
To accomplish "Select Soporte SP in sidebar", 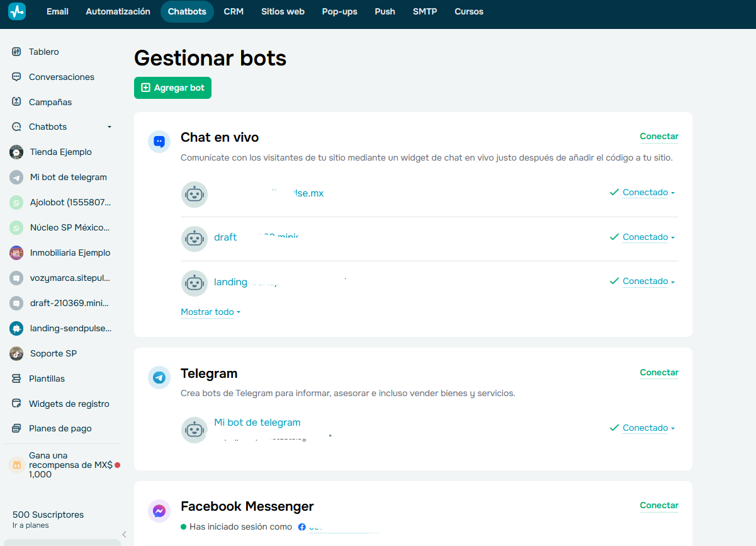I will (54, 353).
